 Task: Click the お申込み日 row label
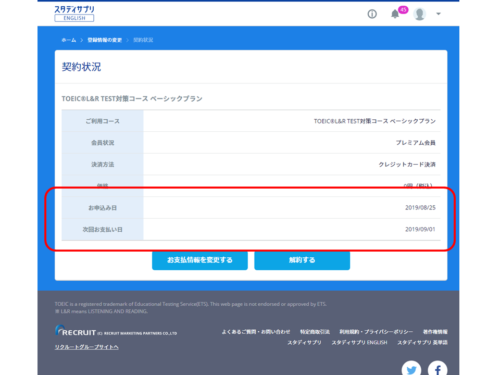103,208
